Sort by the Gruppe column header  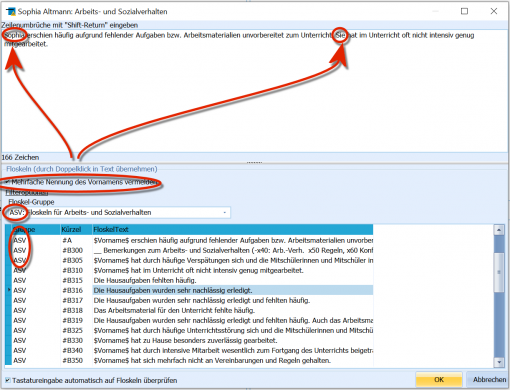click(x=36, y=229)
